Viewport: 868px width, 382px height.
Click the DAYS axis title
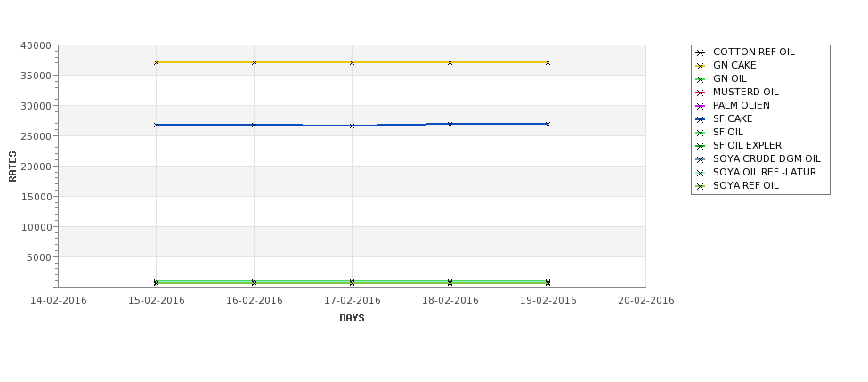coord(352,318)
